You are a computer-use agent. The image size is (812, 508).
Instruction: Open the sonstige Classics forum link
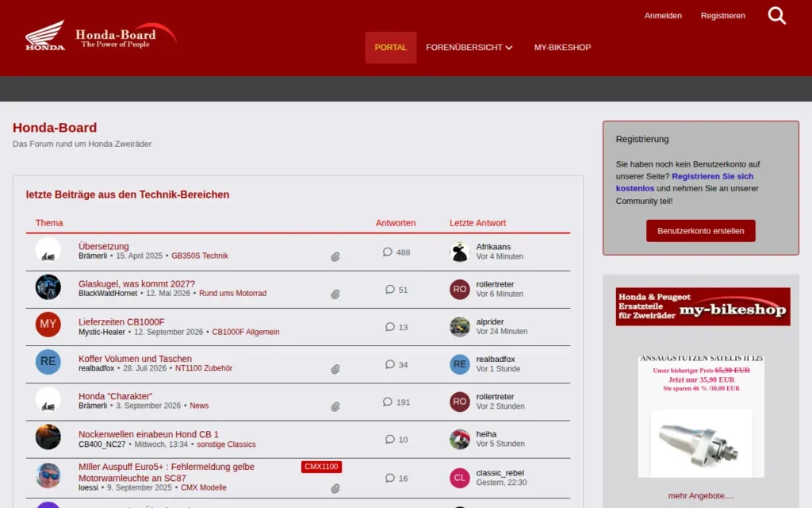point(226,444)
